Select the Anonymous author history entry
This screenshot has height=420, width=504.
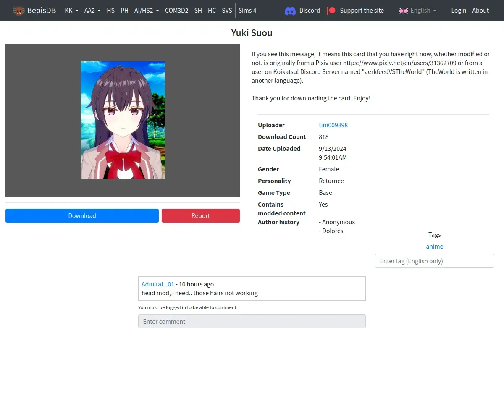[x=337, y=222]
